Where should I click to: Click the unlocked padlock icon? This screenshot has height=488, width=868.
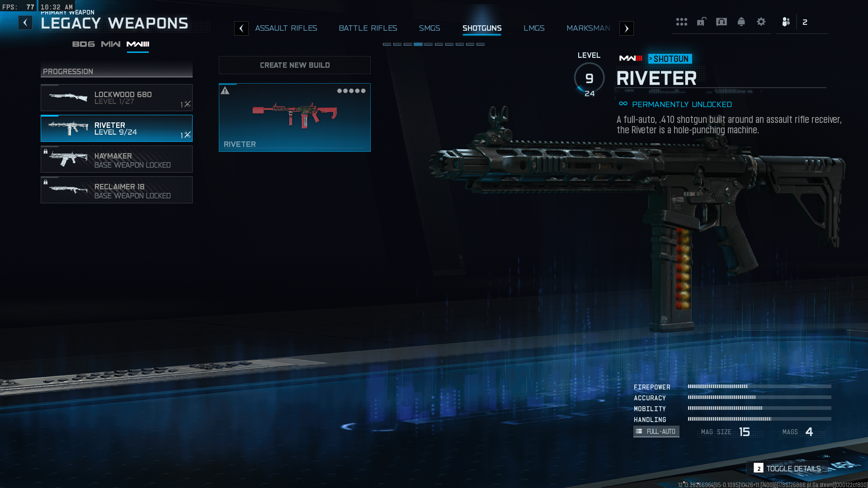[x=701, y=22]
